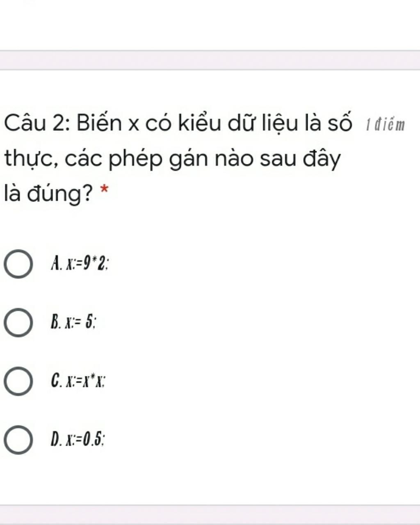The height and width of the screenshot is (525, 420).
Task: Select radio button for answer A
Action: pos(18,264)
